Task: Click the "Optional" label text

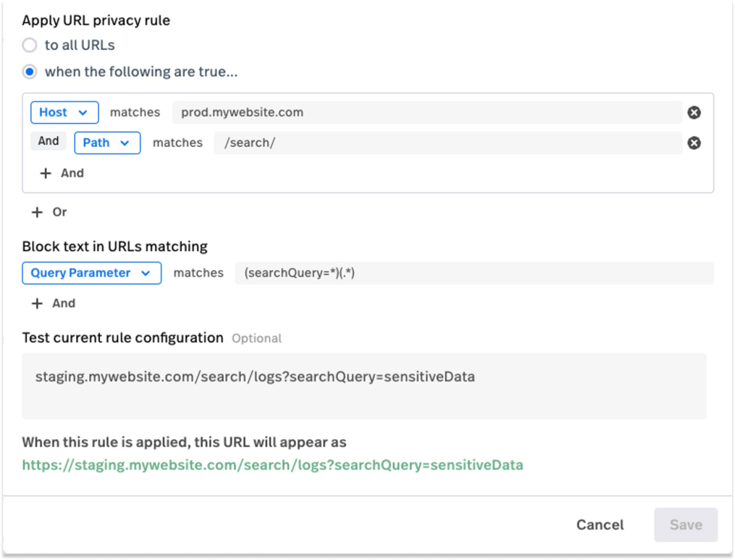Action: [x=257, y=339]
